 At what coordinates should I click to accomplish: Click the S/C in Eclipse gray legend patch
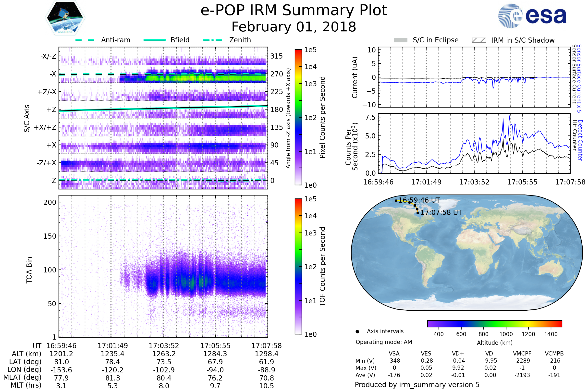(x=400, y=40)
